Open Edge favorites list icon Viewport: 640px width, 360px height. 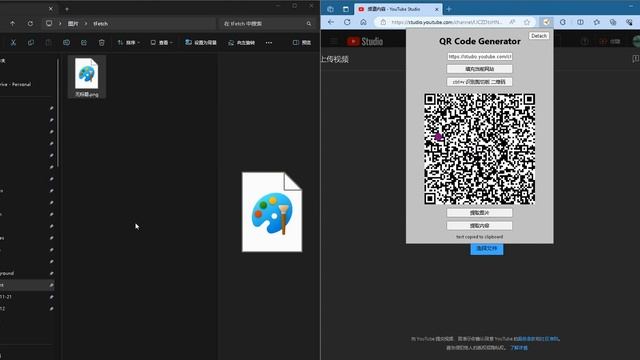596,22
